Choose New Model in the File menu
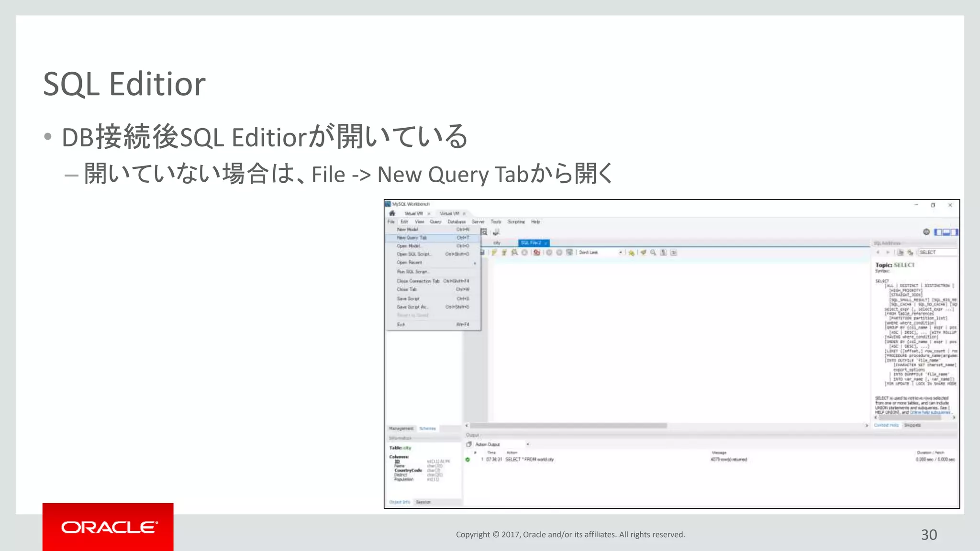Screen dimensions: 980x551 click(433, 230)
